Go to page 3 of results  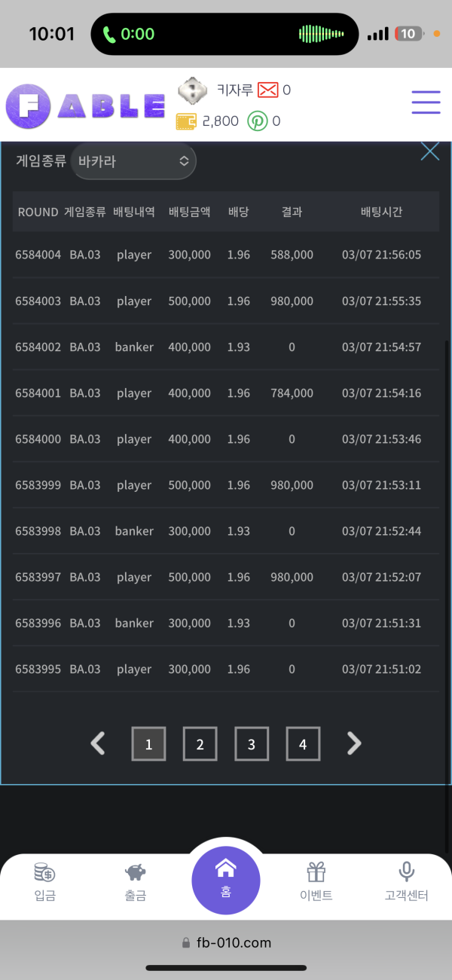pos(252,744)
